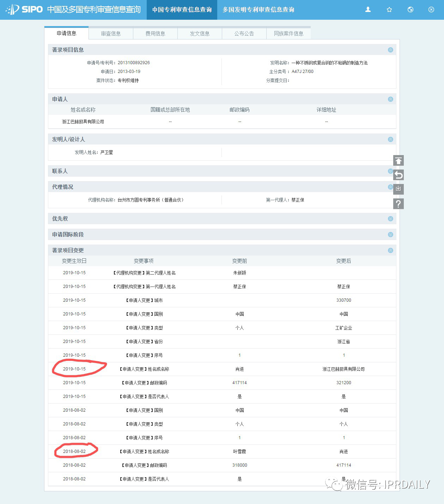Click agency name 台州市方圆专利事务所

151,200
